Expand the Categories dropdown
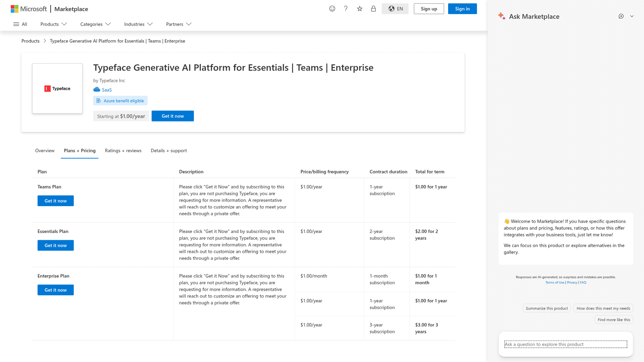 95,24
